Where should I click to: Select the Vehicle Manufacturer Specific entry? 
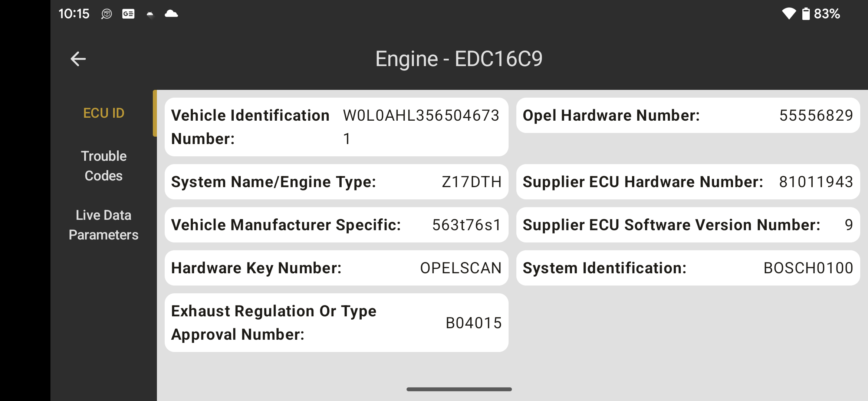click(x=336, y=225)
